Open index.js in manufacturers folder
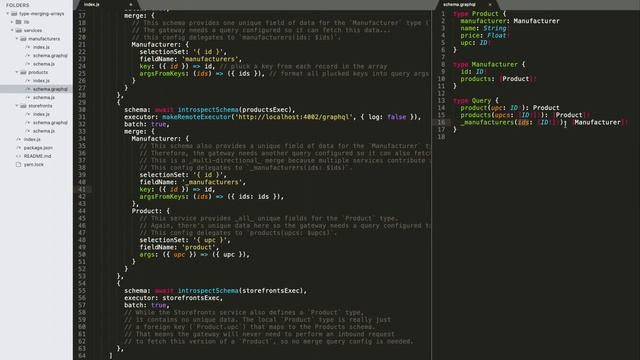This screenshot has width=640, height=360. point(41,47)
